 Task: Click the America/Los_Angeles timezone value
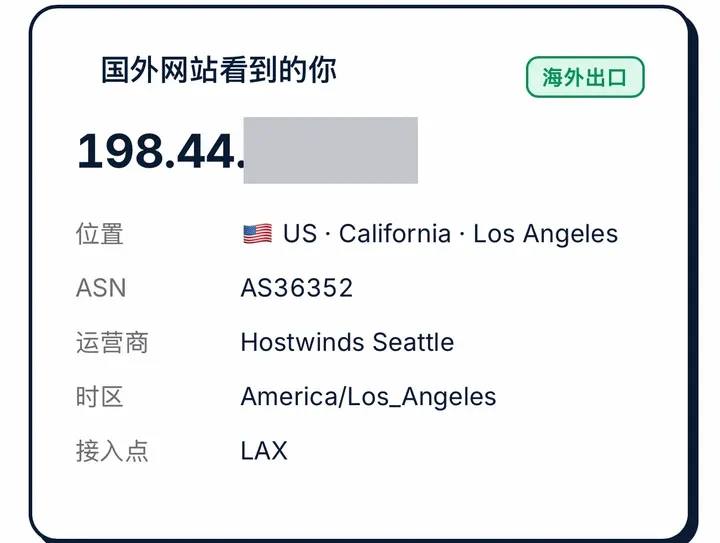coord(369,397)
